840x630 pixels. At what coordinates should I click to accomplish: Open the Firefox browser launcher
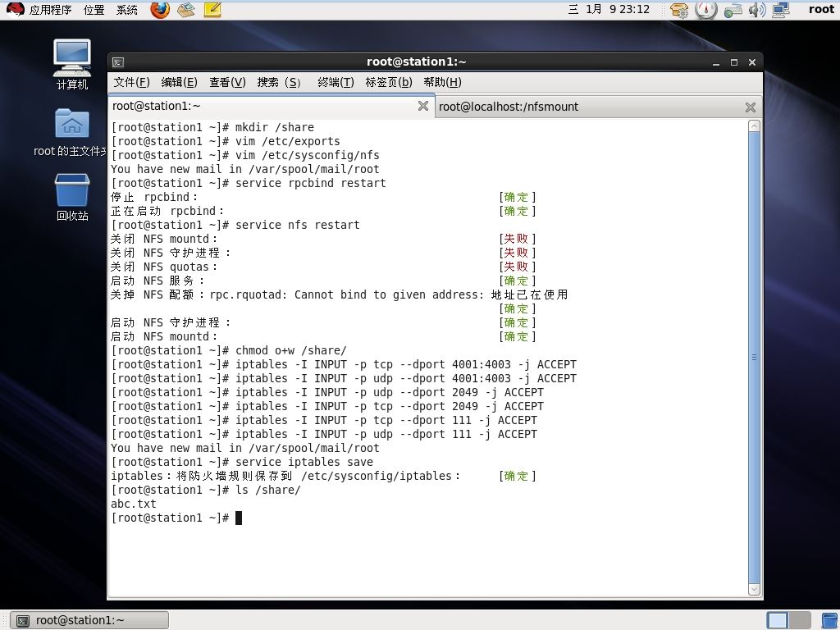click(160, 10)
